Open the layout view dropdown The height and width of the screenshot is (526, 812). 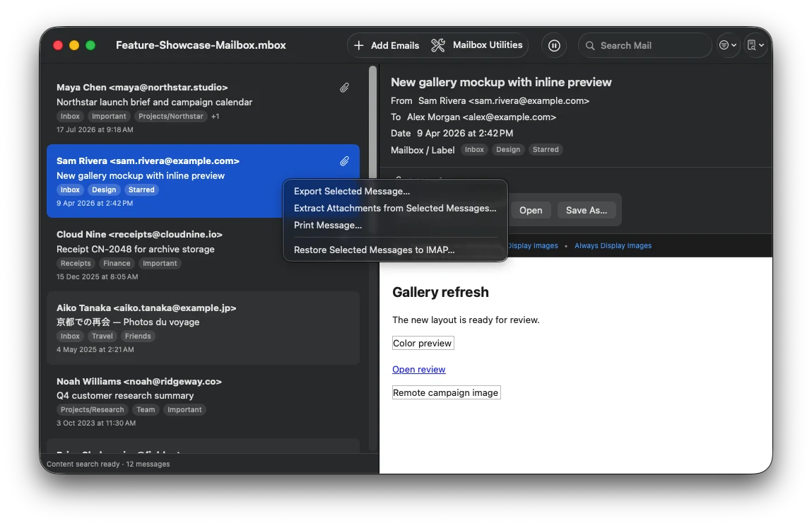[x=755, y=45]
